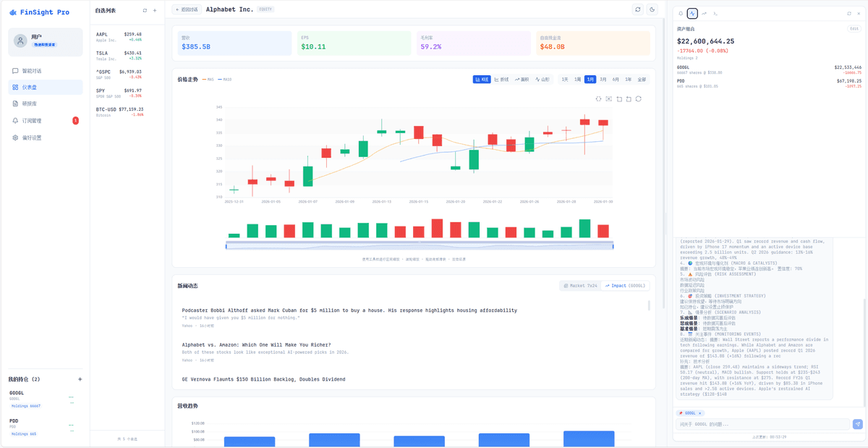Toggle the MA10 legend series on chart
The height and width of the screenshot is (448, 868).
pos(224,79)
